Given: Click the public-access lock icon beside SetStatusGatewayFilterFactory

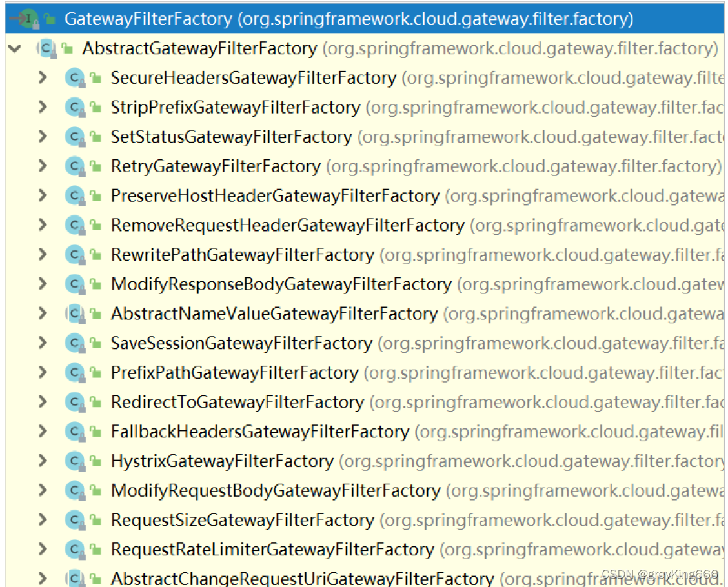Looking at the screenshot, I should 96,136.
